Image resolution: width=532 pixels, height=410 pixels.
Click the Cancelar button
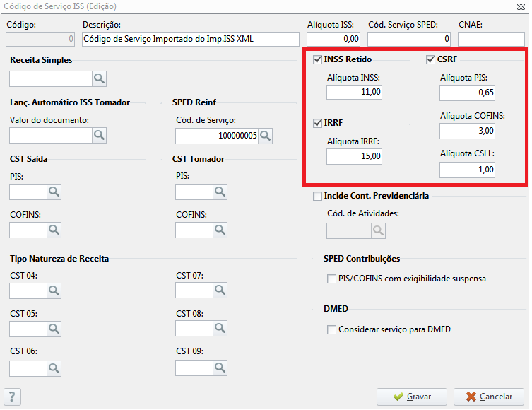489,397
